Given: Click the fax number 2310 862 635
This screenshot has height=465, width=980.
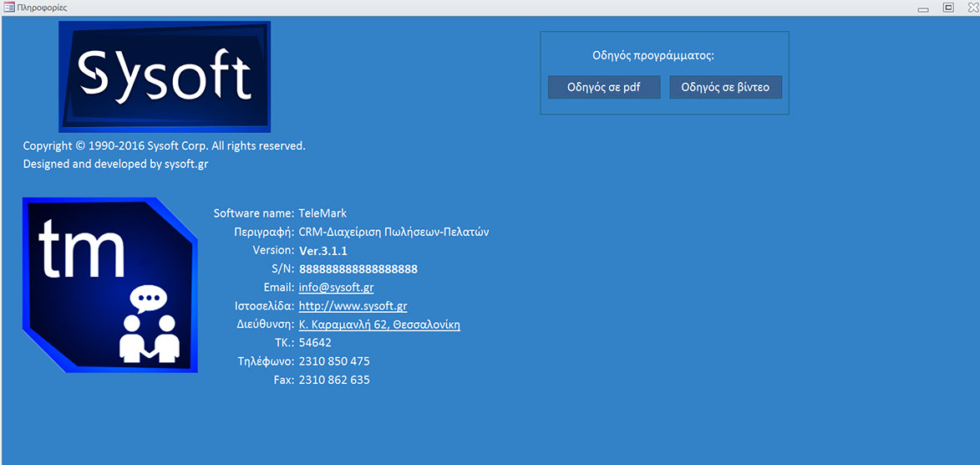Looking at the screenshot, I should pyautogui.click(x=334, y=380).
